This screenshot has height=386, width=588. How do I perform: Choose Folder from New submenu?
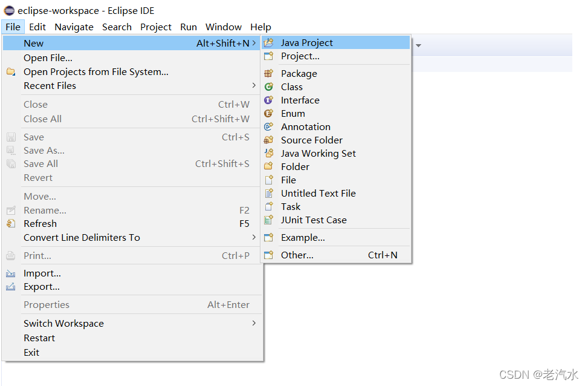337,166
